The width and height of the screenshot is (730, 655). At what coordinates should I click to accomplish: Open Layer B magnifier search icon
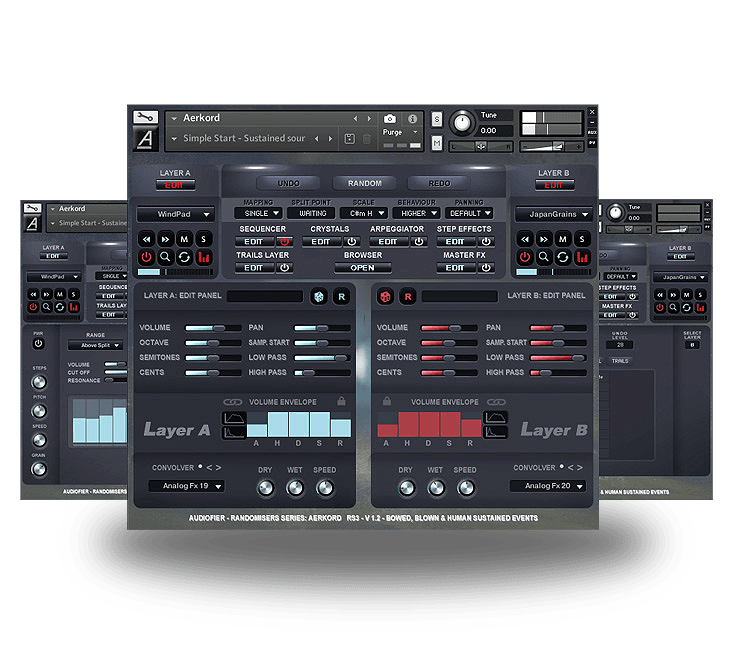544,257
